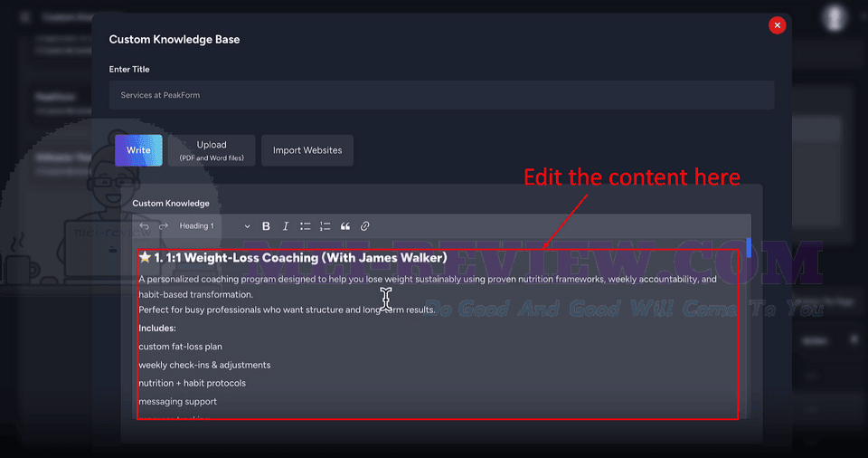The width and height of the screenshot is (868, 458).
Task: Insert a blockquote
Action: point(344,226)
